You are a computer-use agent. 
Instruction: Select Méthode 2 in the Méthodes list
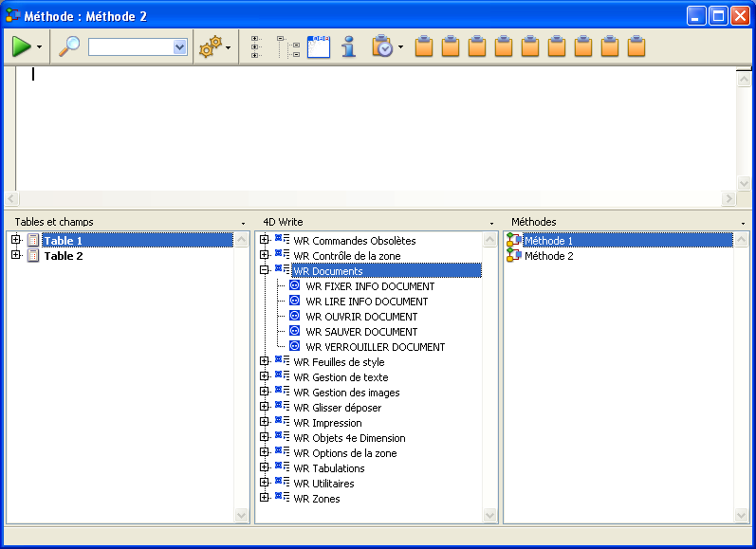(548, 256)
